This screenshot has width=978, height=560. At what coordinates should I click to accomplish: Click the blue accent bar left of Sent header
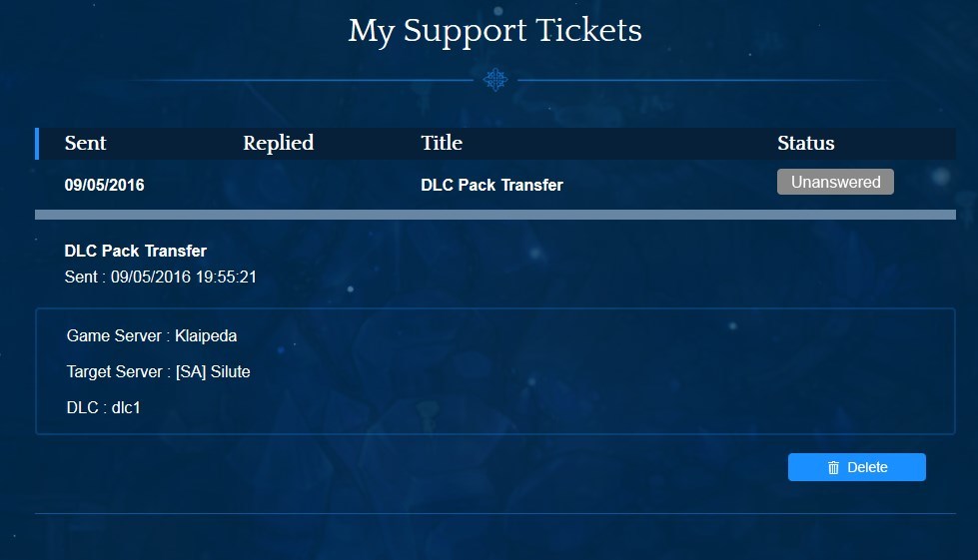coord(37,144)
